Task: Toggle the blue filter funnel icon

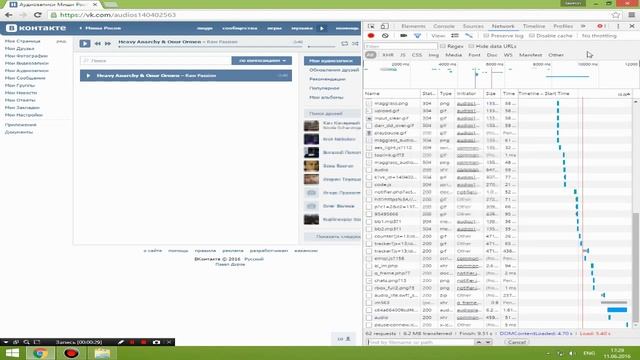Action: (x=417, y=36)
